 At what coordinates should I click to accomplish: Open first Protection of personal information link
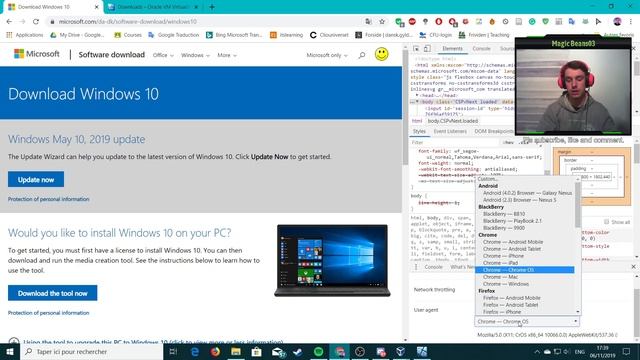49,199
